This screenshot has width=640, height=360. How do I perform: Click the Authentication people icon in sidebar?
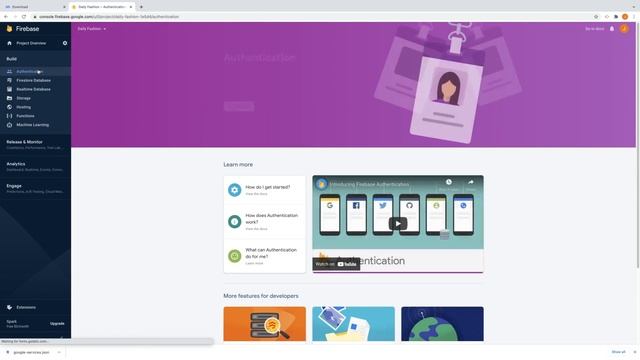point(9,71)
